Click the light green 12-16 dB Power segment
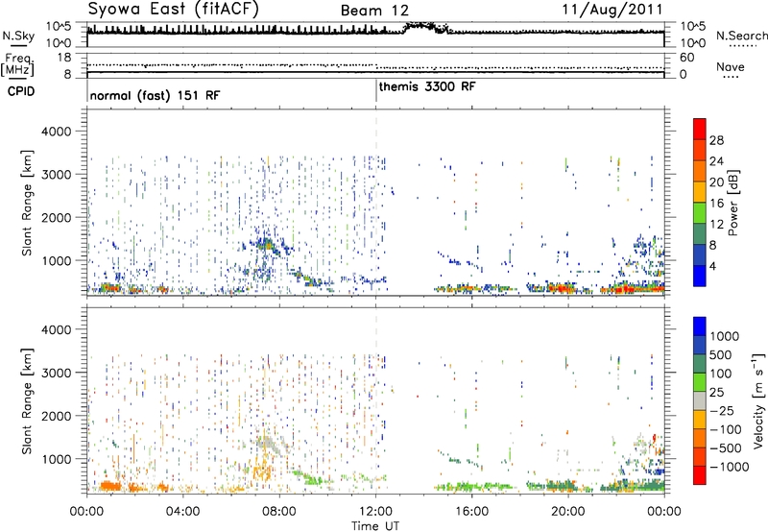The height and width of the screenshot is (532, 768). 700,212
